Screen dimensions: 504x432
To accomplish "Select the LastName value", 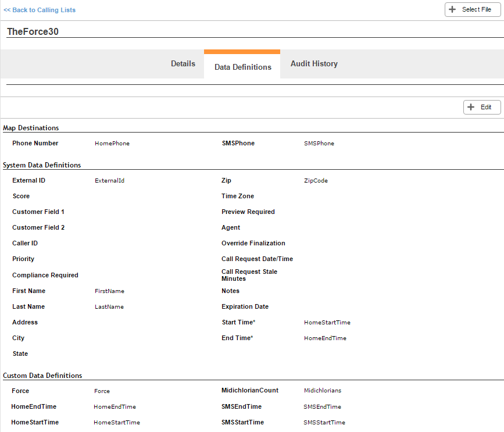I will tap(109, 307).
